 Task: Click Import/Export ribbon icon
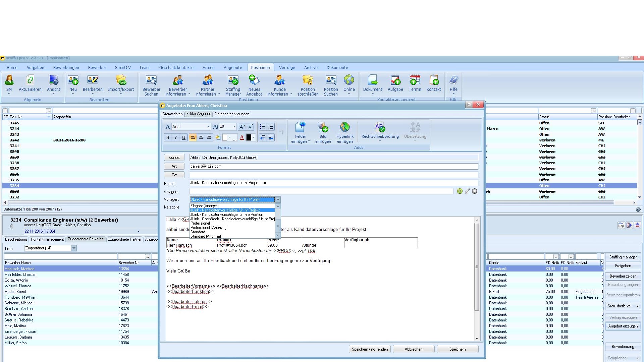coord(121,84)
